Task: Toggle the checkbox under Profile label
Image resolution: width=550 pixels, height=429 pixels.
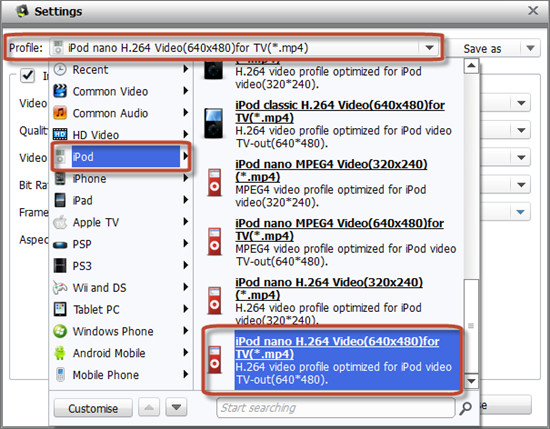Action: coord(27,75)
